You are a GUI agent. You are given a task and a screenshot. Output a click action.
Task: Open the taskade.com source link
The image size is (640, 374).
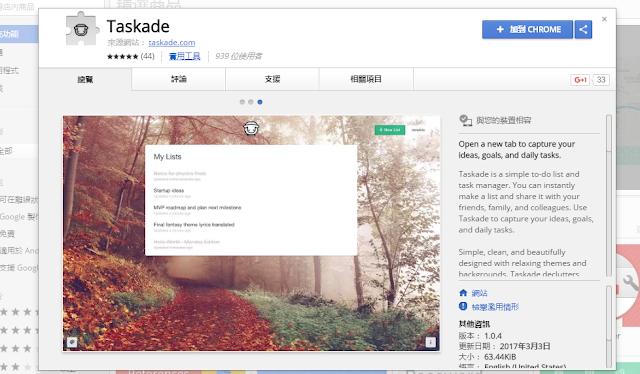click(x=172, y=42)
